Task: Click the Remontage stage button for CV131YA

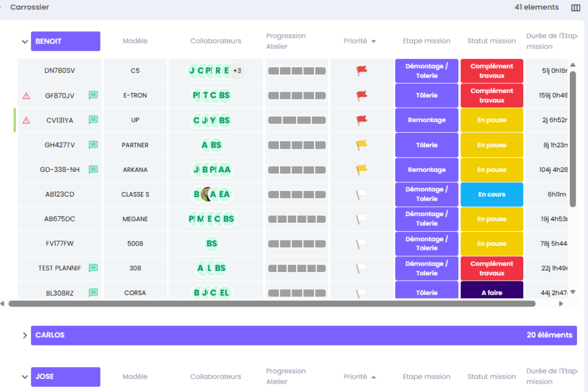Action: pyautogui.click(x=427, y=120)
